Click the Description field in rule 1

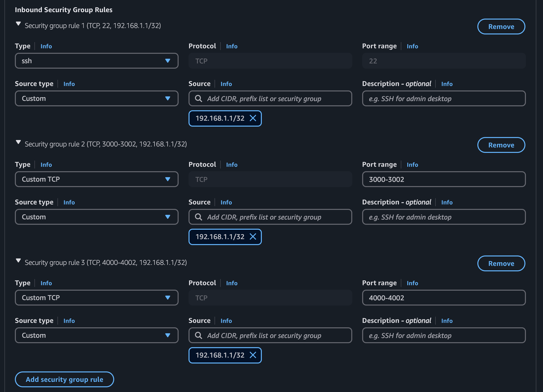pyautogui.click(x=444, y=98)
